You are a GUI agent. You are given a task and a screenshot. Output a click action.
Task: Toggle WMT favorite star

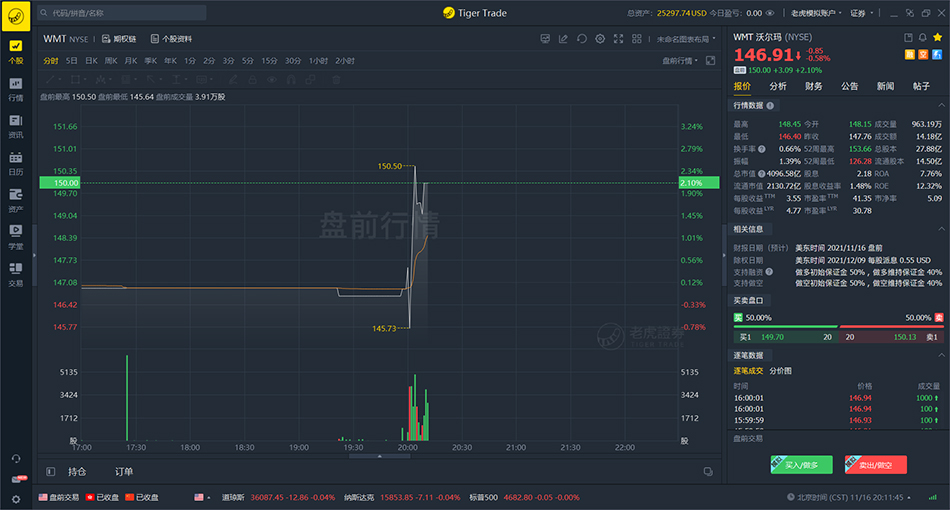[937, 38]
